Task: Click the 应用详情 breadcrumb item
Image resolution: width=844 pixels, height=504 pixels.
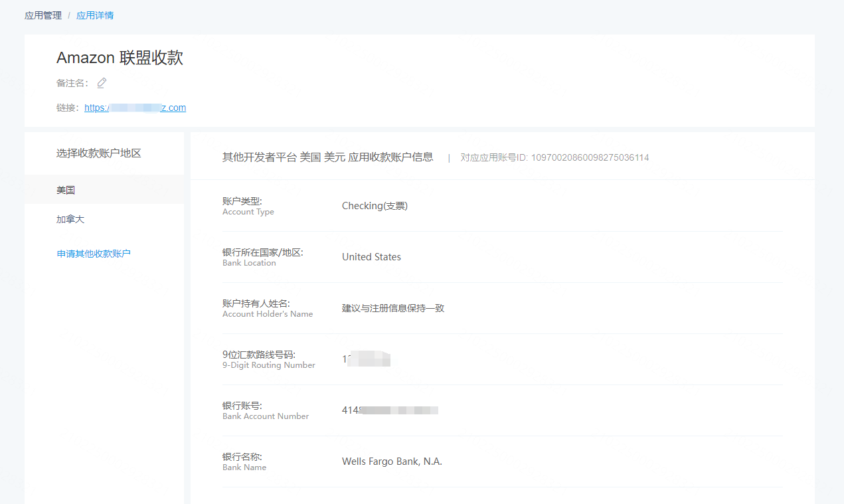Action: coord(95,15)
